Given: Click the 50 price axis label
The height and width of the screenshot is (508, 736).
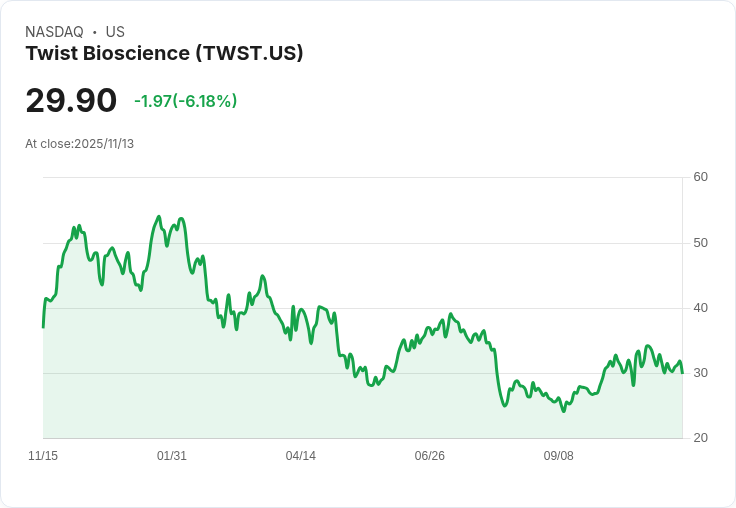Looking at the screenshot, I should point(700,243).
